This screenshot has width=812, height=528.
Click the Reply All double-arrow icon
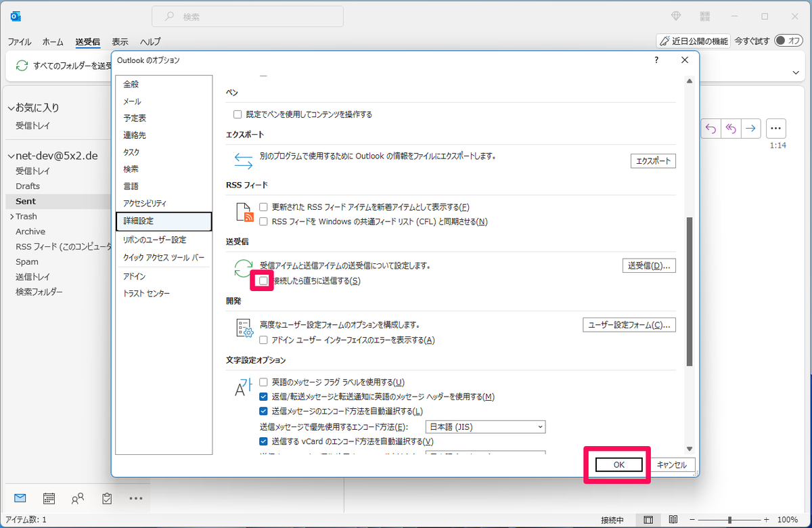[731, 128]
